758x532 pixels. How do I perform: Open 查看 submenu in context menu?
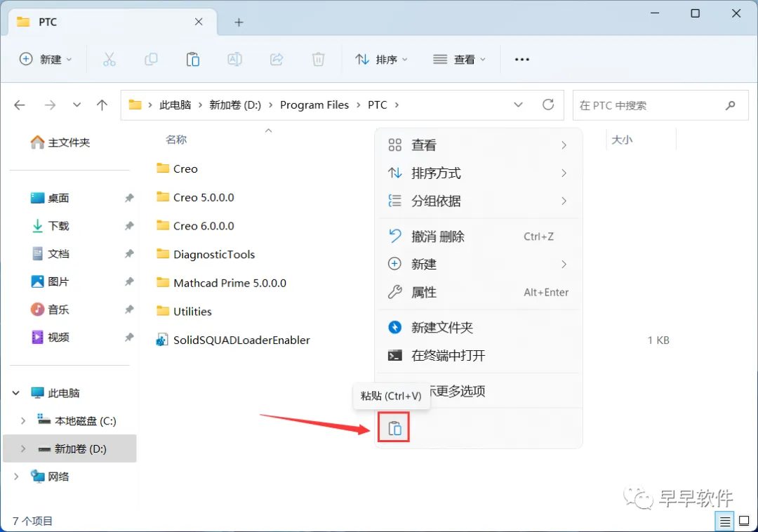(479, 145)
